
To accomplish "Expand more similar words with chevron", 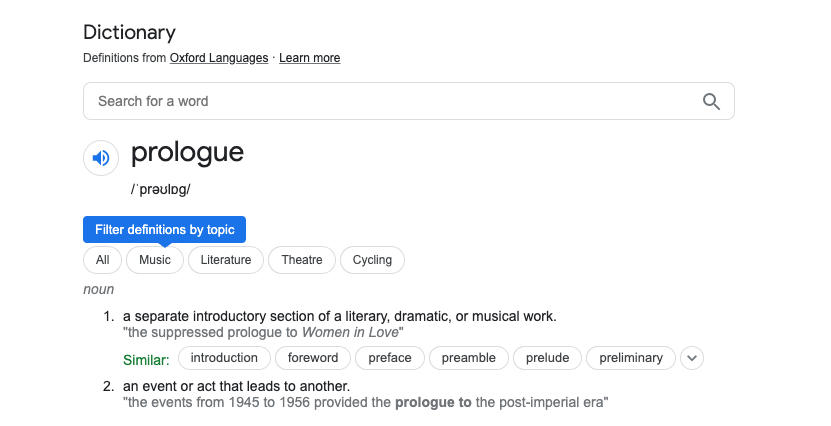I will [x=692, y=358].
